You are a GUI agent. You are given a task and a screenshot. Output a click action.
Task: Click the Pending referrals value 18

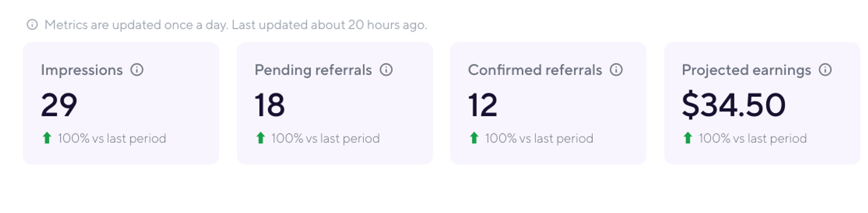coord(270,105)
